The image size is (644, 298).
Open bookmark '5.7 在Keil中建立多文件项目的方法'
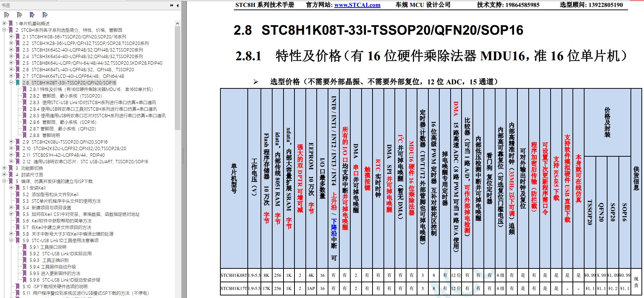click(57, 227)
